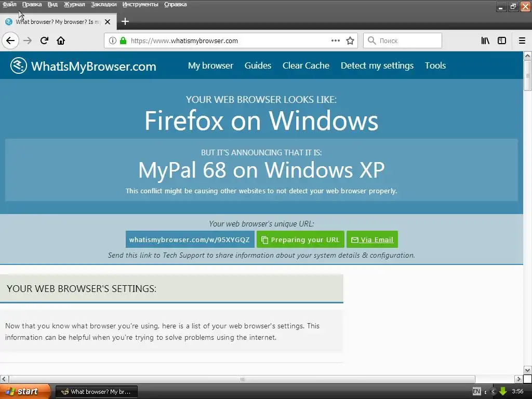Reload the page with the refresh icon
Screen dimensions: 532x399
44,41
